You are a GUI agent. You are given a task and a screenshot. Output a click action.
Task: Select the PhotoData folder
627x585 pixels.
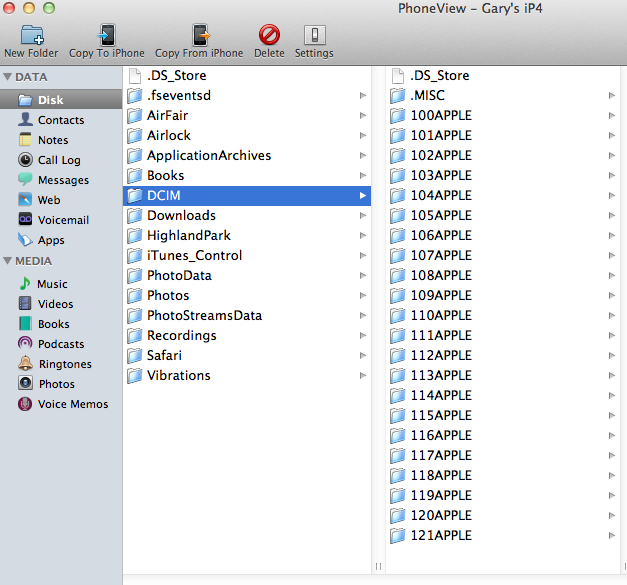click(247, 276)
